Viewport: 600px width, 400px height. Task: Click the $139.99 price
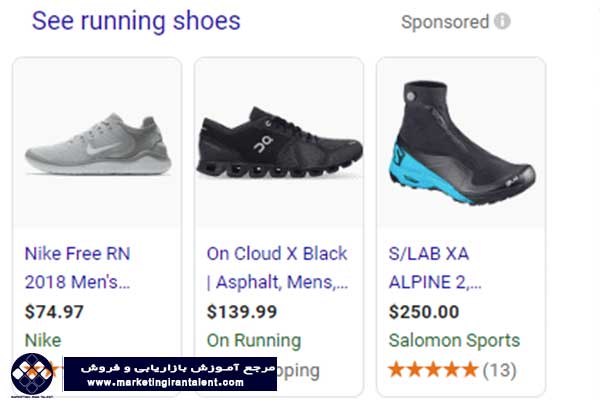(x=241, y=312)
